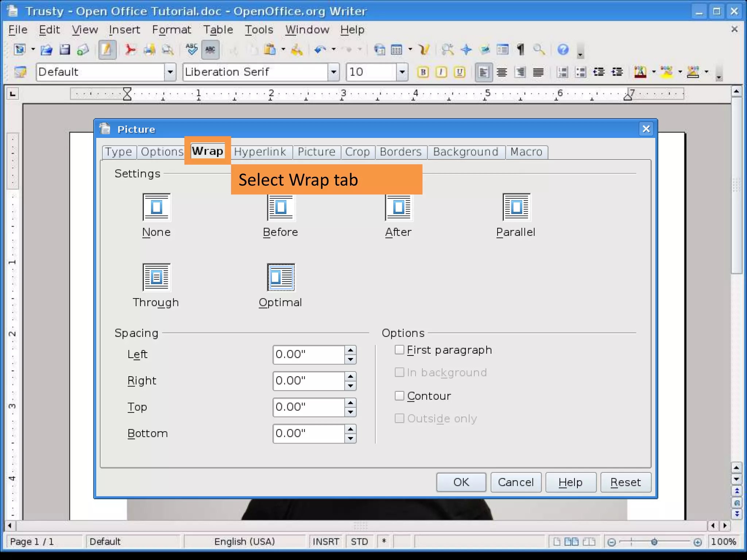
Task: Open the Format menu
Action: 171,30
